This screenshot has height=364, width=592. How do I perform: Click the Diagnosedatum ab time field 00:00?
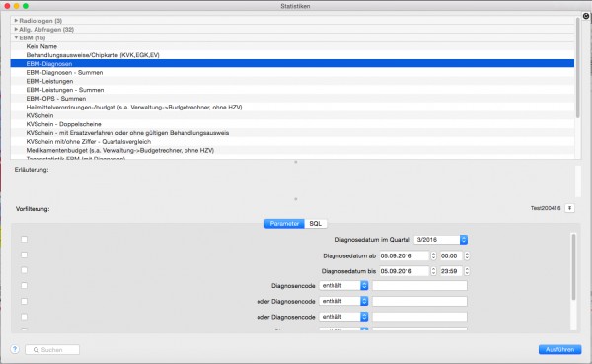[451, 255]
